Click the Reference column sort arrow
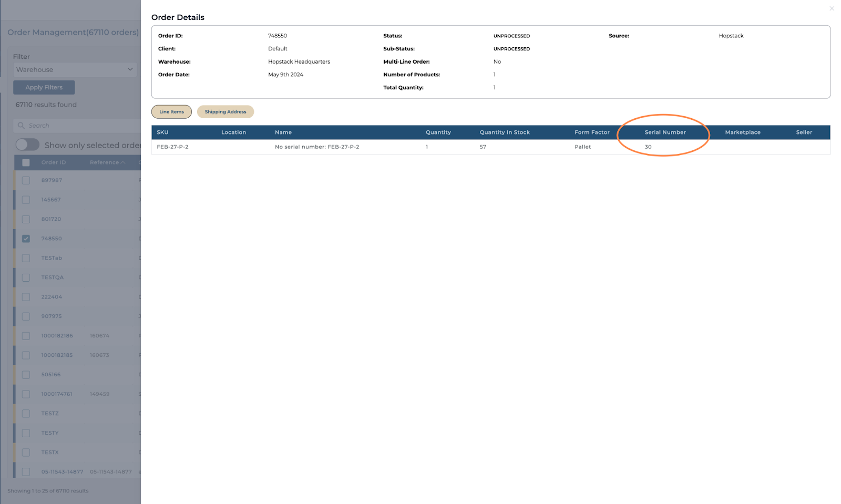The height and width of the screenshot is (504, 841). (x=123, y=162)
